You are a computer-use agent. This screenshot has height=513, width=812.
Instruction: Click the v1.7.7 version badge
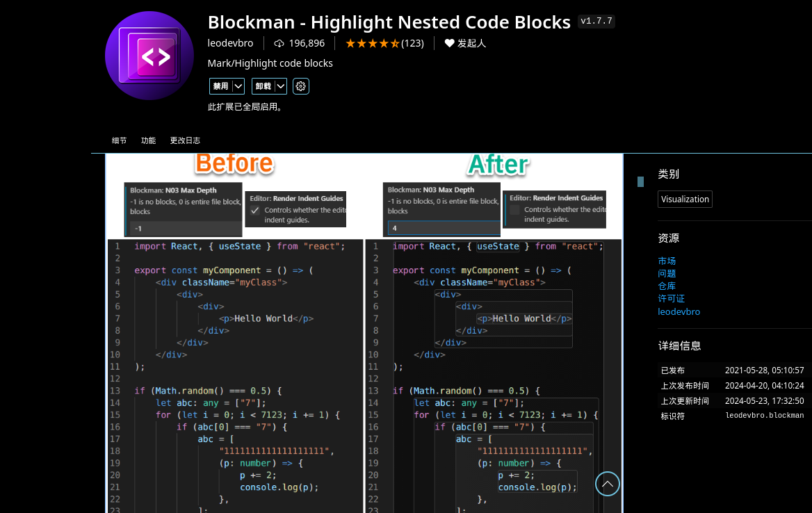coord(594,22)
